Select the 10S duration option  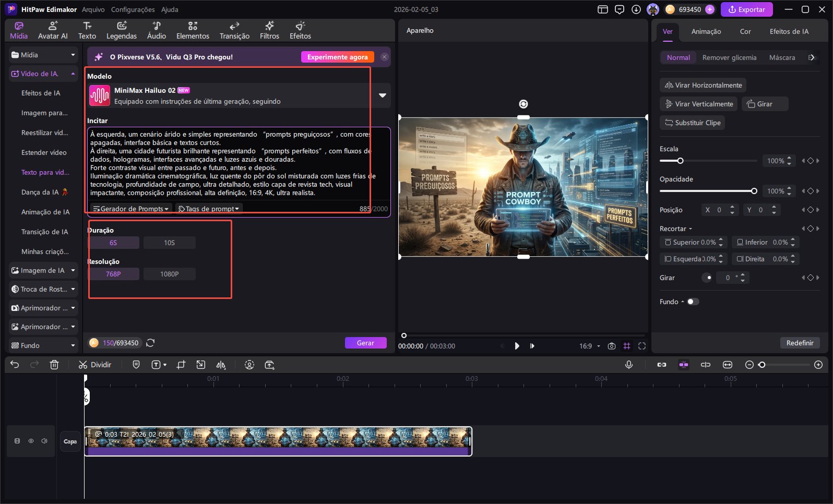pos(169,243)
